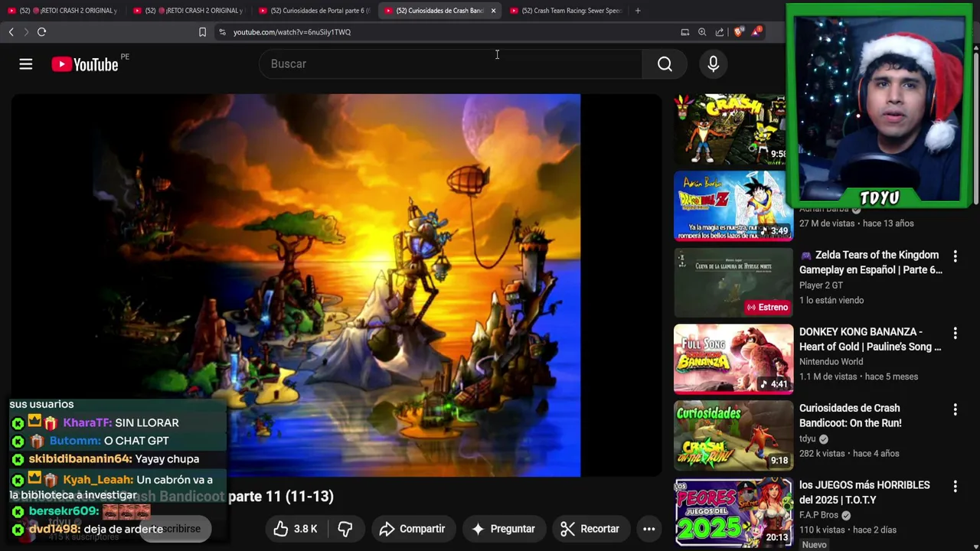The height and width of the screenshot is (551, 980).
Task: Open DONKEY KONG BANANZA Heart of Gold title
Action: [871, 339]
